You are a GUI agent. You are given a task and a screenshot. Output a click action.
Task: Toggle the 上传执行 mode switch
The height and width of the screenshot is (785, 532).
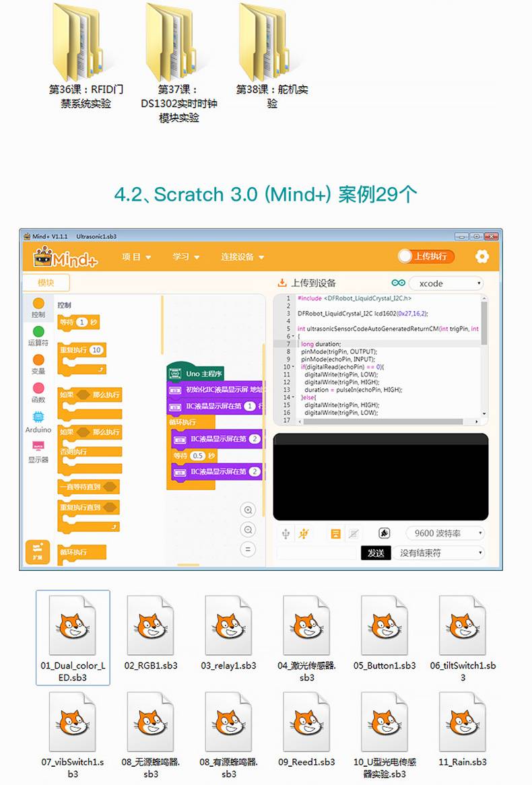426,257
